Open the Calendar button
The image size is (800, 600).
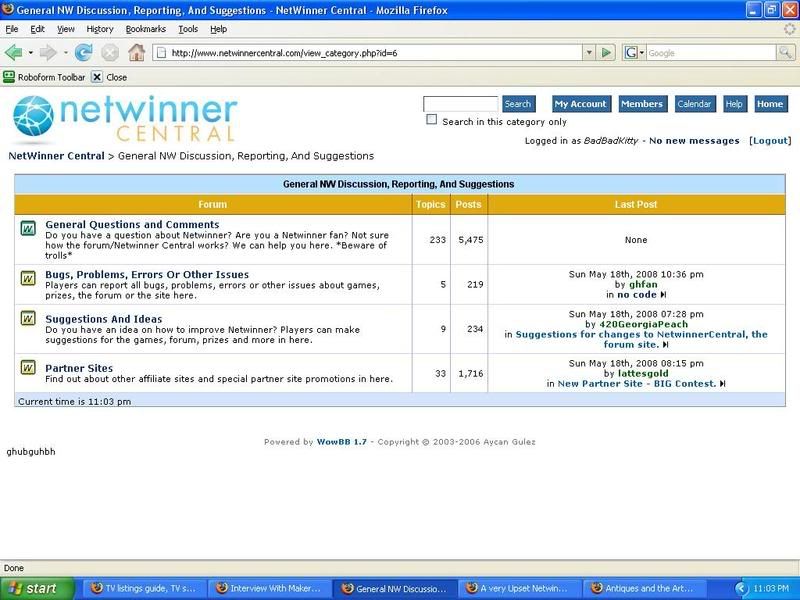pos(695,104)
